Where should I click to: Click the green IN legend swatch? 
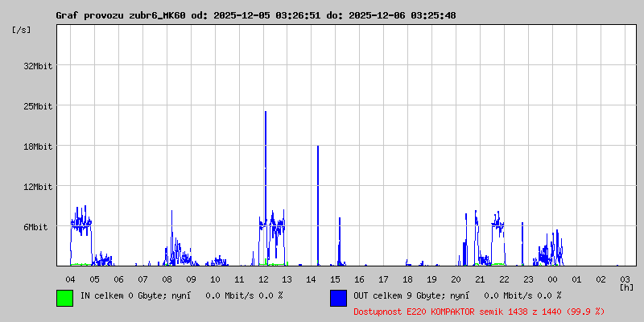64,297
